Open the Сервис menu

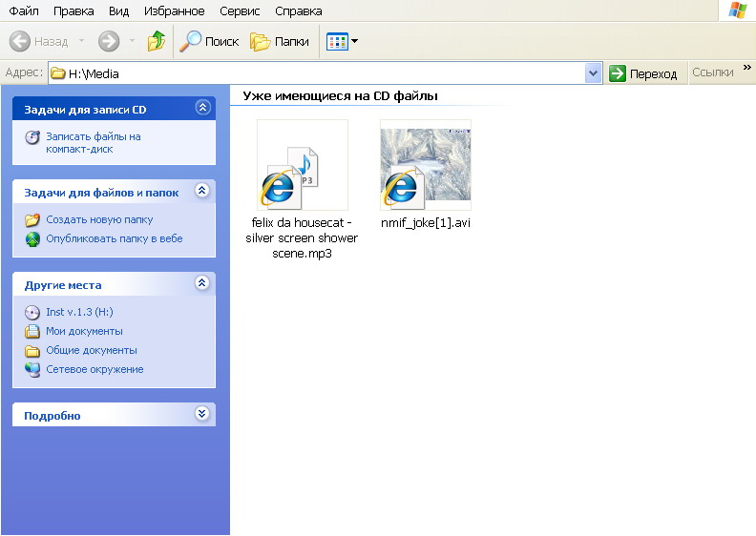(x=240, y=11)
